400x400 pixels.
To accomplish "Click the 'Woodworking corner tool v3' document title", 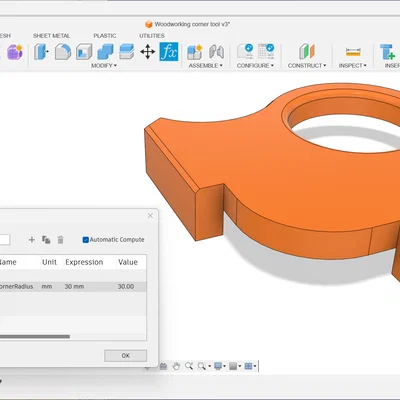I will coord(192,24).
